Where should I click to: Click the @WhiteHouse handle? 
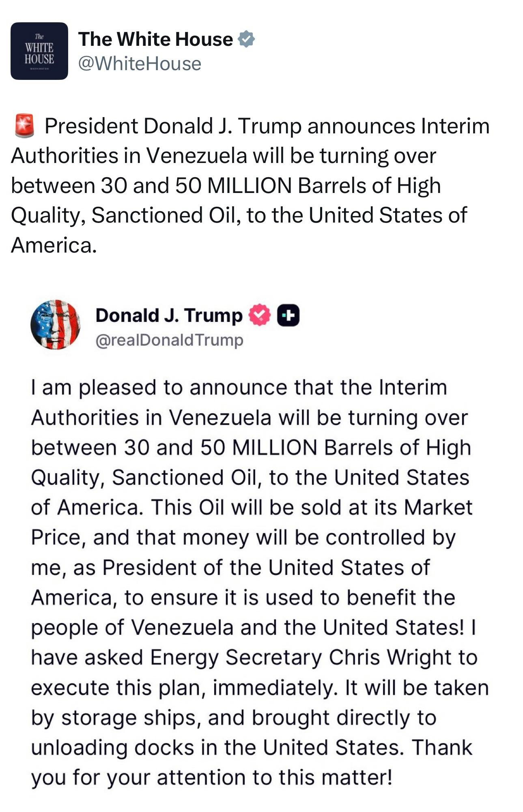[140, 64]
